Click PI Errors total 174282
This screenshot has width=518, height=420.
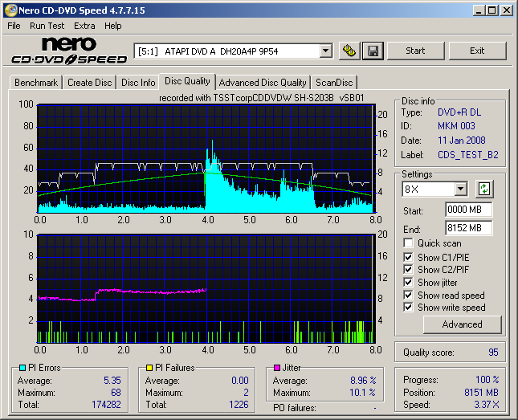point(106,405)
